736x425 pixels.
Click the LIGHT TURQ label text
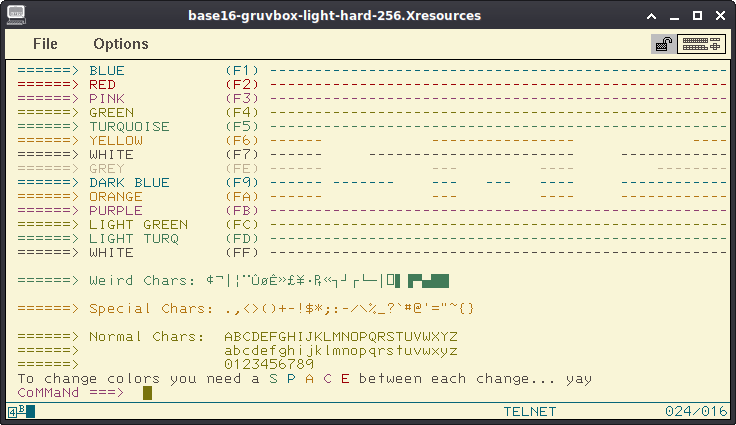[134, 239]
